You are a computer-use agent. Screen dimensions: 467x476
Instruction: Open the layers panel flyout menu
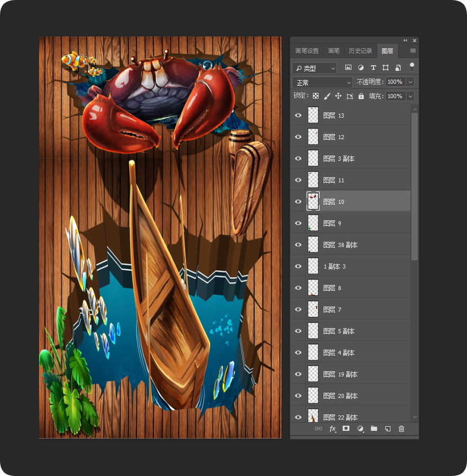point(413,51)
